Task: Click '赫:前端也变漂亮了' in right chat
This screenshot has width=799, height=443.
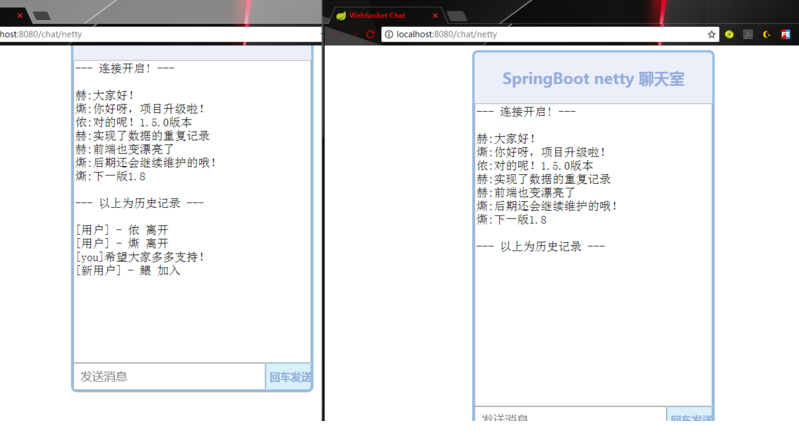Action: tap(526, 193)
